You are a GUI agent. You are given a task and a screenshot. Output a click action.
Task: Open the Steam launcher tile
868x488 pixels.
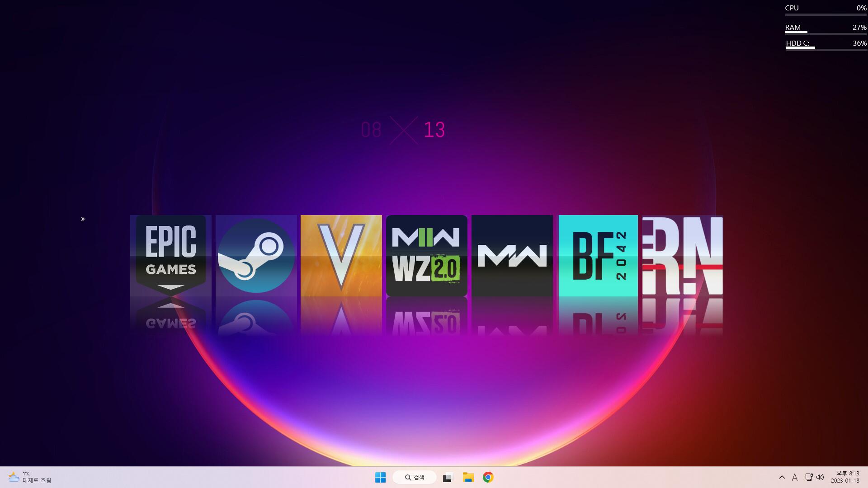[x=256, y=256]
